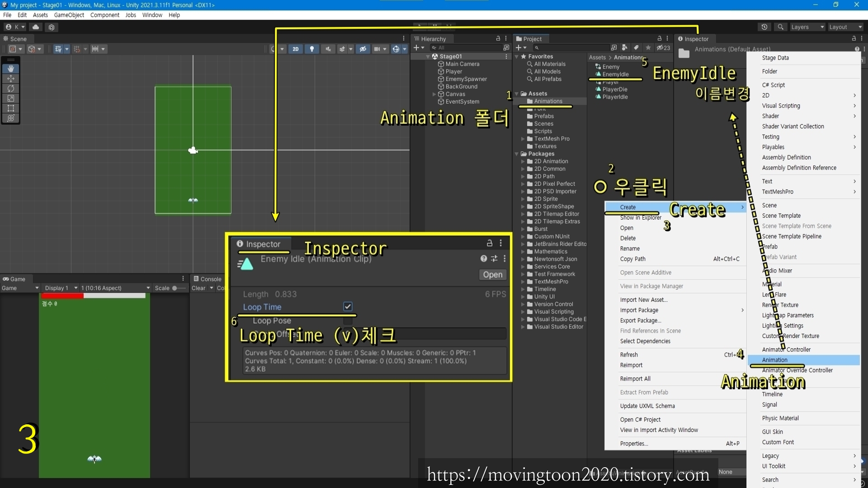Toggle hidden packages visibility (23)
Screen dimensions: 868x488
click(664, 47)
